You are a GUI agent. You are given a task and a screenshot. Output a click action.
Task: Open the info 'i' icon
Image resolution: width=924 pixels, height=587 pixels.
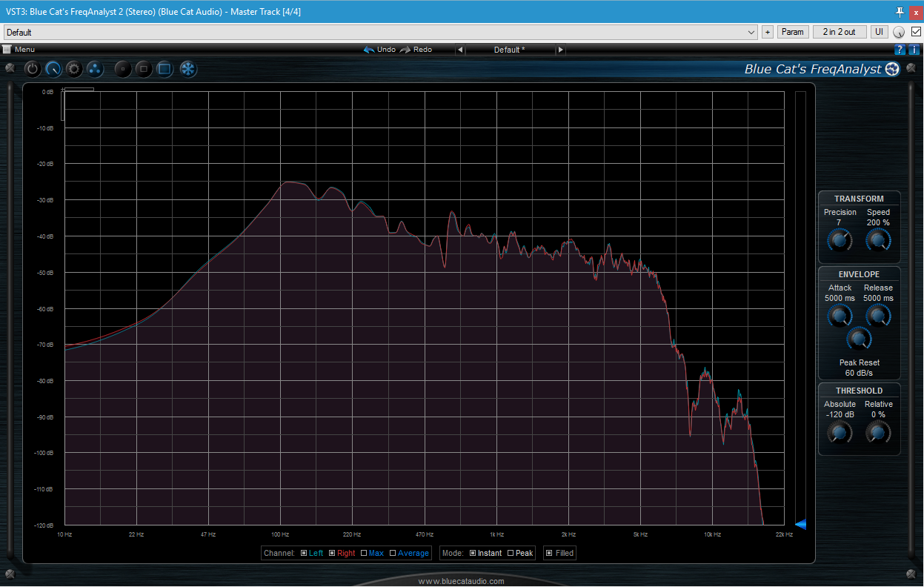tap(914, 50)
